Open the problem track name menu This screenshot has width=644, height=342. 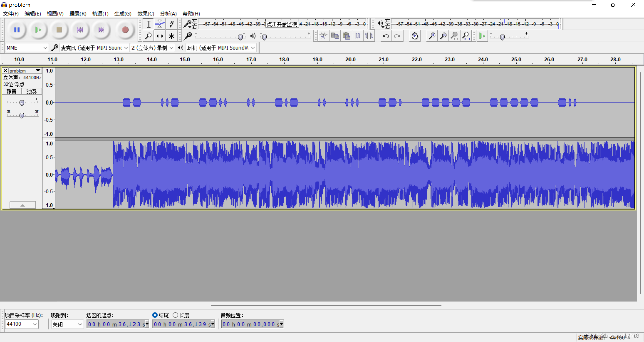25,71
